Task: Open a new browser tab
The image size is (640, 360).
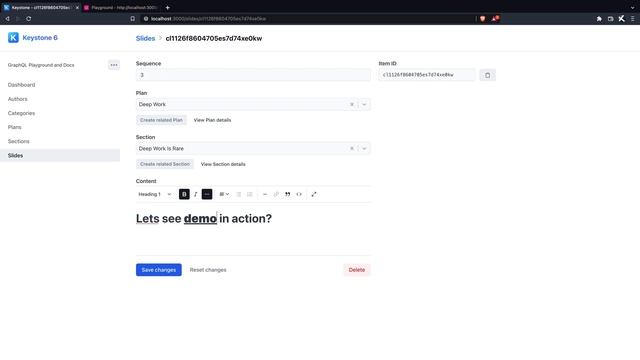Action: 168,8
